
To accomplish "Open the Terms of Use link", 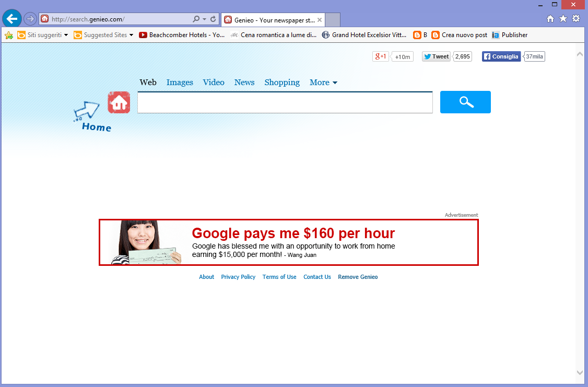I will coord(279,277).
